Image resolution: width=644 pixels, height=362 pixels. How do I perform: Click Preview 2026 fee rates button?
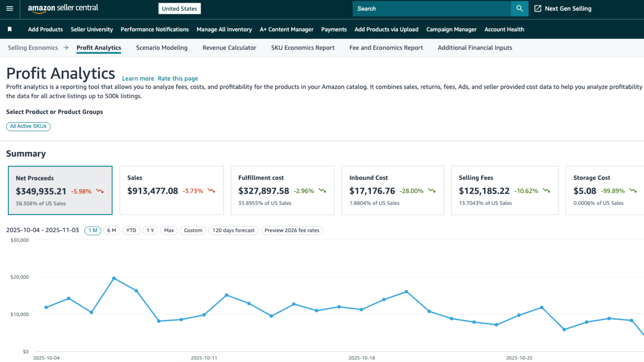click(291, 231)
